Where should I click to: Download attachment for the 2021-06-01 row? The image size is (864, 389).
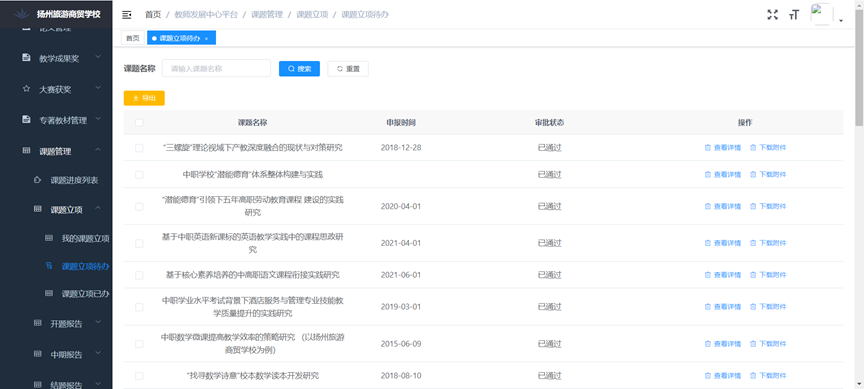768,275
